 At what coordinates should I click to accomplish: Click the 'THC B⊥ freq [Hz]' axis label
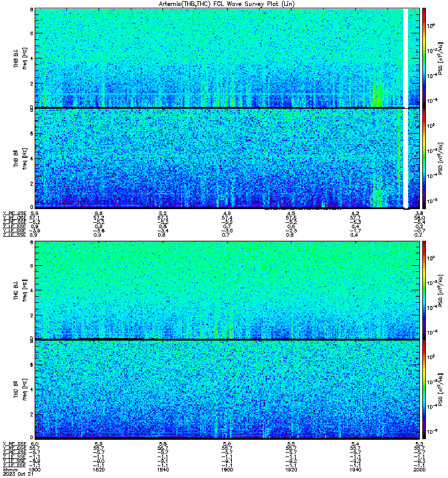click(20, 290)
